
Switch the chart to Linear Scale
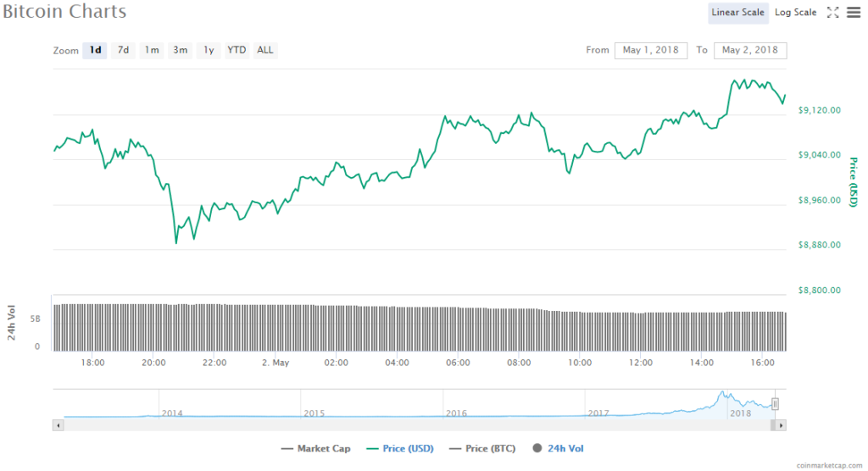[x=737, y=12]
